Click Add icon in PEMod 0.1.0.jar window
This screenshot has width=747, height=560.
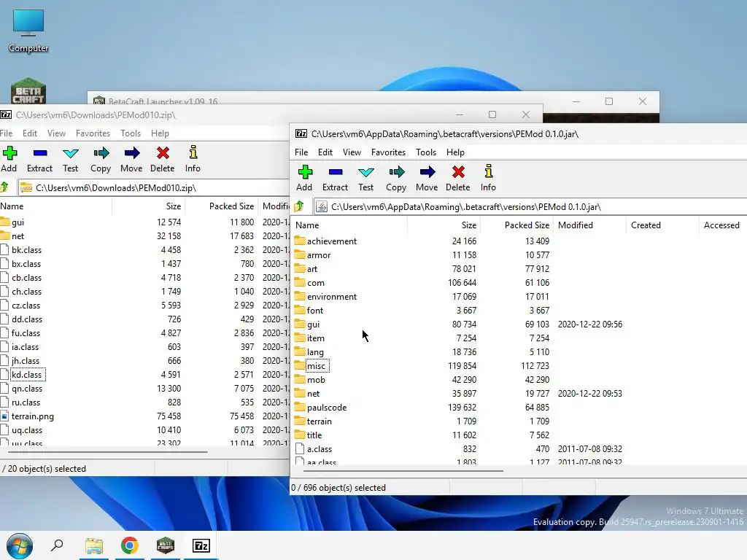(x=305, y=171)
